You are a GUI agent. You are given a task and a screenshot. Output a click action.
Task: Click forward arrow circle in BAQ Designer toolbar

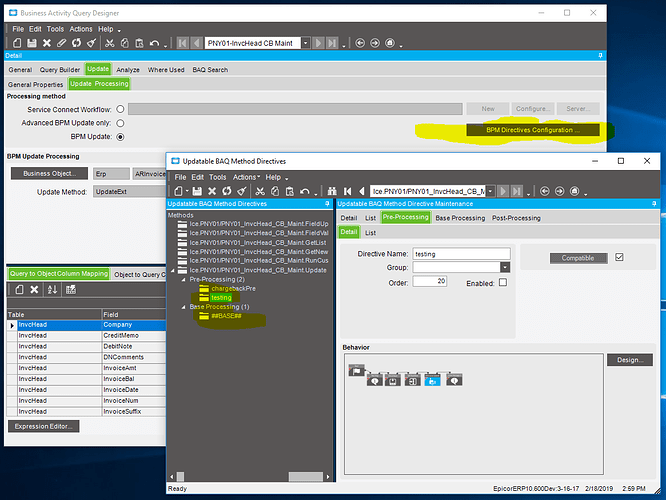pyautogui.click(x=375, y=43)
